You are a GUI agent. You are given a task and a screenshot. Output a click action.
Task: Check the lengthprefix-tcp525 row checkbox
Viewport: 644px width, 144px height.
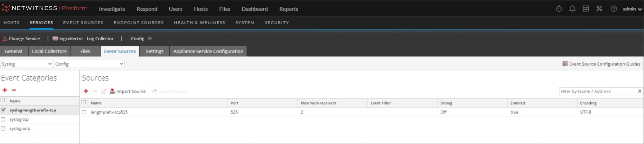[84, 112]
